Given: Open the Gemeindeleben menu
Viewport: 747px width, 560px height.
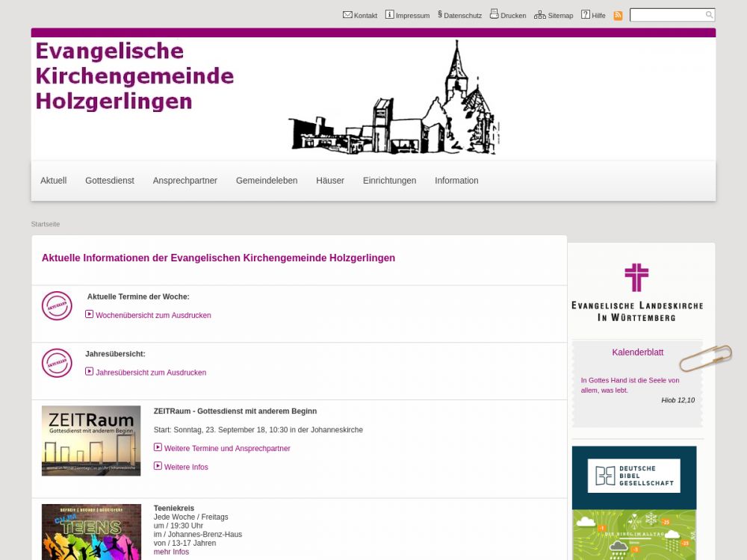Looking at the screenshot, I should (x=267, y=181).
